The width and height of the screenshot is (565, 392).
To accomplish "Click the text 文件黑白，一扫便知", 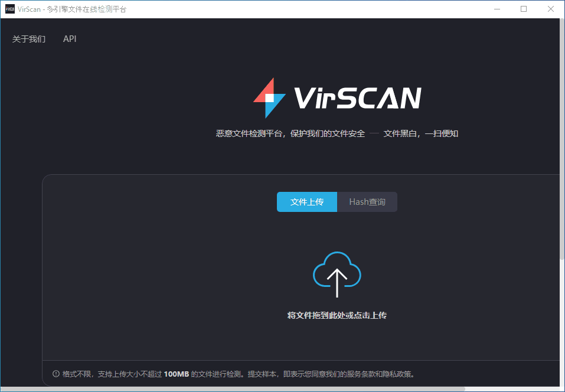I will [x=421, y=133].
